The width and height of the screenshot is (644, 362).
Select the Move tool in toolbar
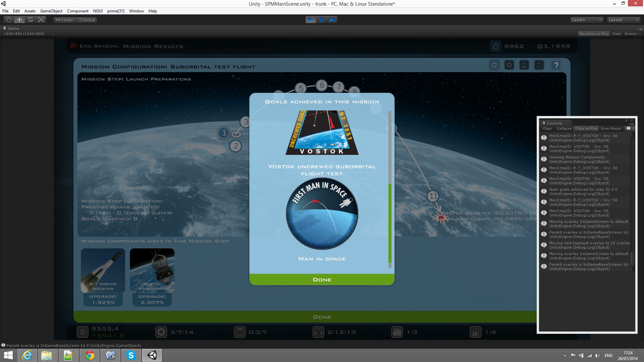[x=19, y=20]
